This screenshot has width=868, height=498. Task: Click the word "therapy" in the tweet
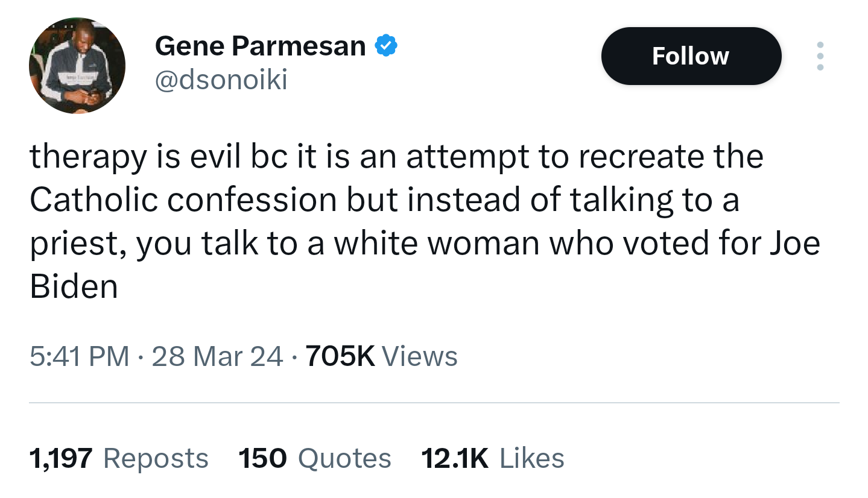click(x=88, y=157)
